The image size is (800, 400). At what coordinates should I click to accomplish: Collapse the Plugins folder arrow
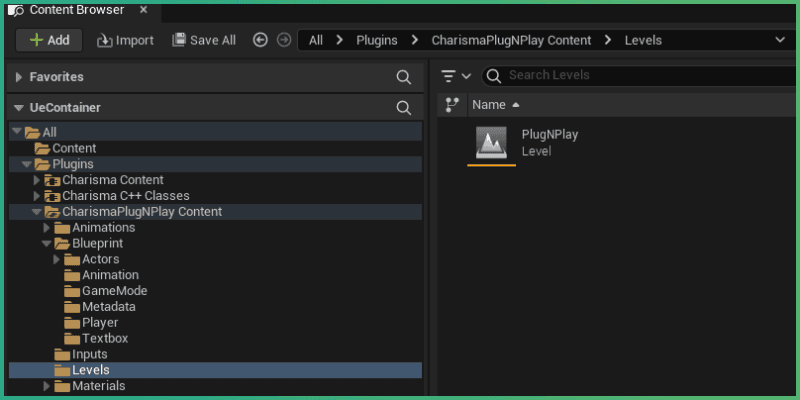click(x=27, y=164)
